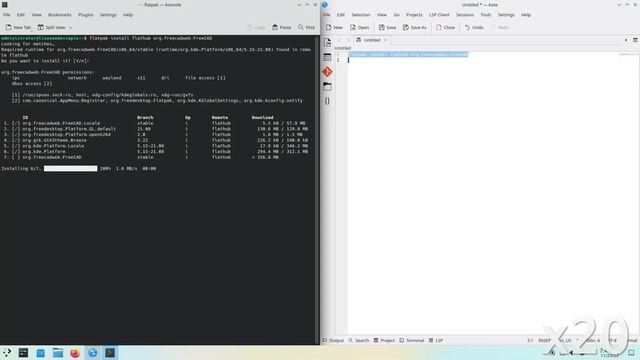This screenshot has height=360, width=640.
Task: Click Open in Kate toolbar
Action: (359, 27)
